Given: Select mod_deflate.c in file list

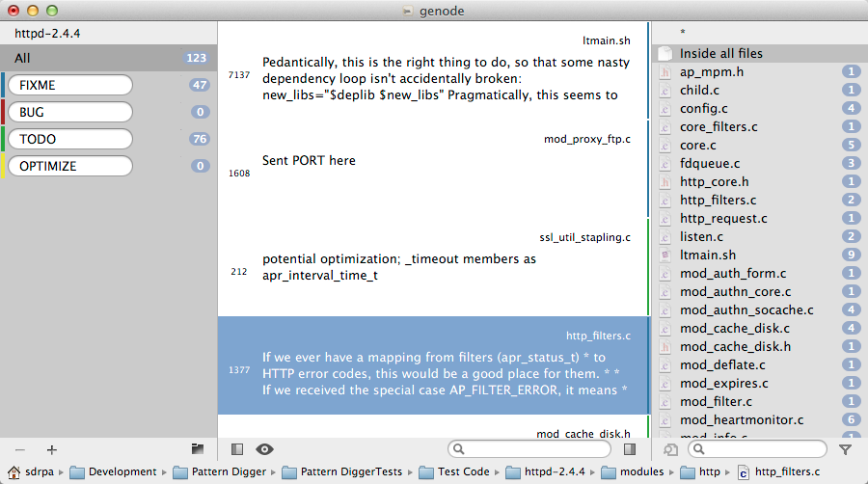Looking at the screenshot, I should click(760, 365).
